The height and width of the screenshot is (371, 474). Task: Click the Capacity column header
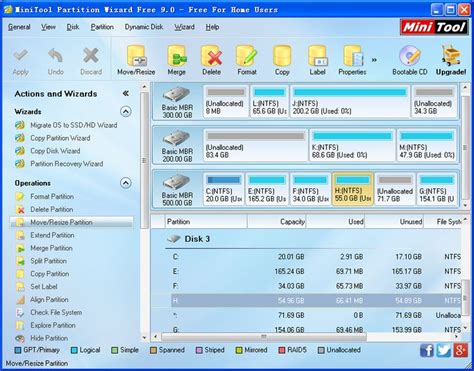[277, 222]
